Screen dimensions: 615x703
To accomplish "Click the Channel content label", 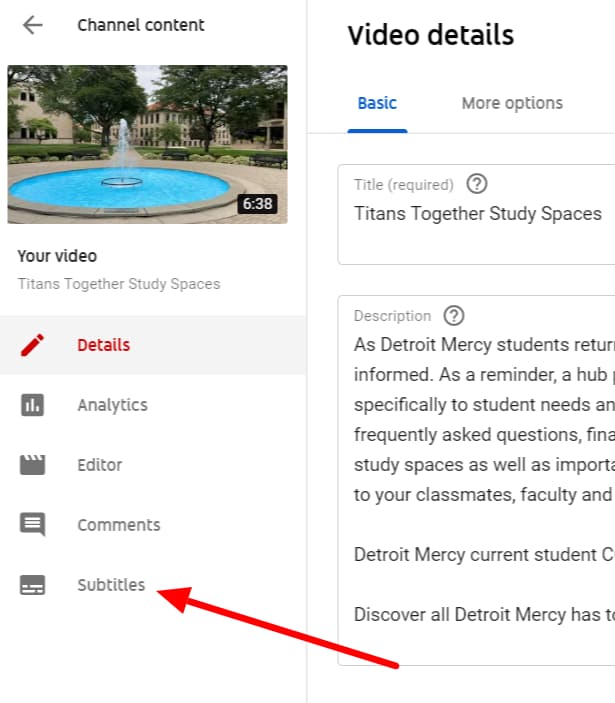I will [141, 25].
